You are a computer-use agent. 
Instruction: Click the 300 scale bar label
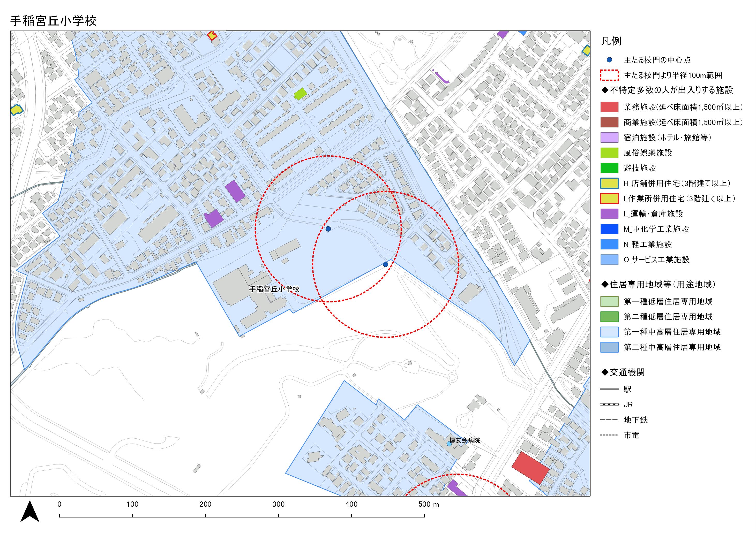pos(279,504)
